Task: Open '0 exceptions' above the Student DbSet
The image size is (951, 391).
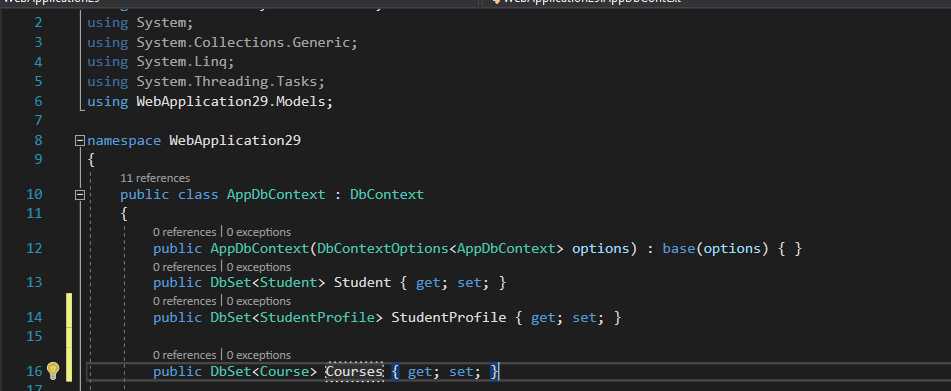Action: 259,267
